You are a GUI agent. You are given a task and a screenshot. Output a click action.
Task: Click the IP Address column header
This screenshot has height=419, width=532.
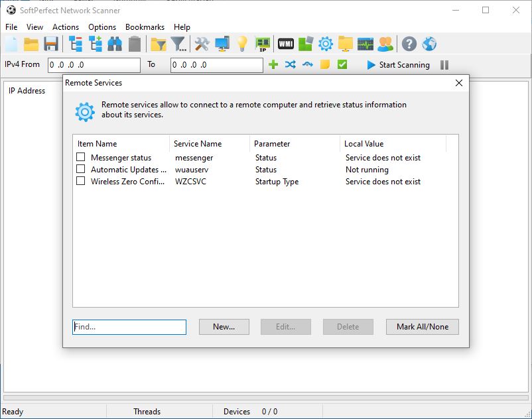(x=27, y=91)
